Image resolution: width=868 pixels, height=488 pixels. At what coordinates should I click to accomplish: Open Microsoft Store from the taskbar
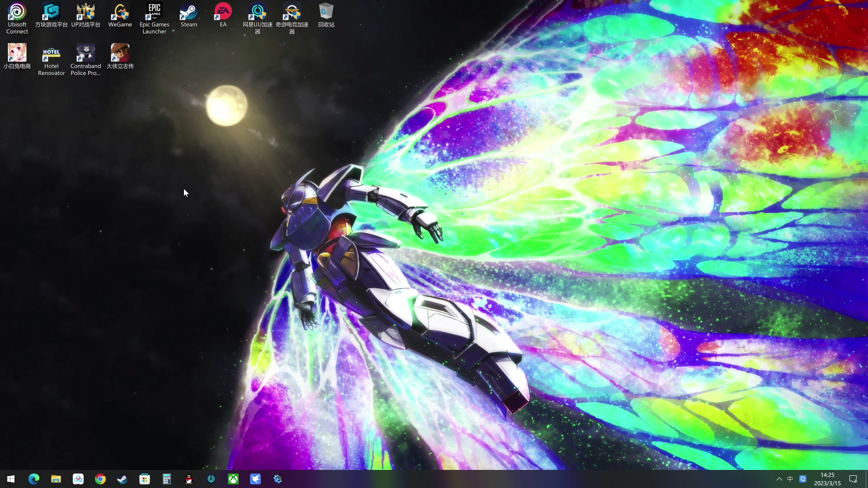coord(145,479)
